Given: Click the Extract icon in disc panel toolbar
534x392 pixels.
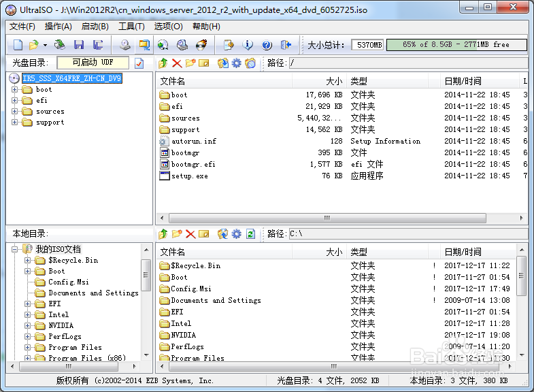Looking at the screenshot, I should click(x=223, y=63).
